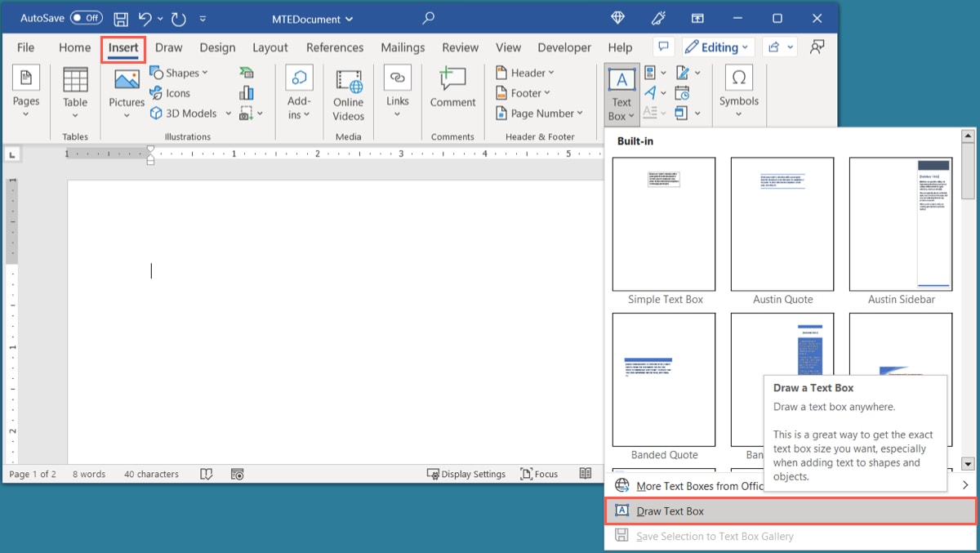Viewport: 980px width, 553px height.
Task: Click More Text Boxes from Office.com
Action: pos(698,485)
